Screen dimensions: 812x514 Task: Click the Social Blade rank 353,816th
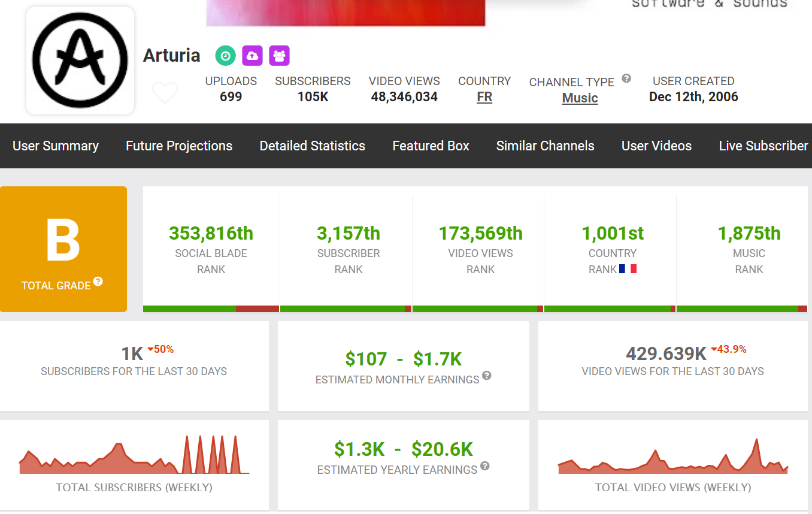click(x=211, y=233)
